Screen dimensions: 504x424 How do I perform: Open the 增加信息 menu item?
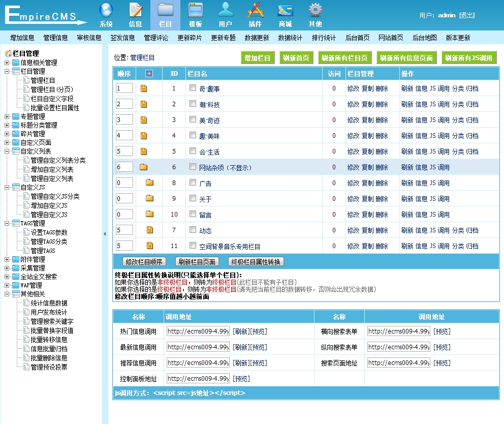coord(22,38)
